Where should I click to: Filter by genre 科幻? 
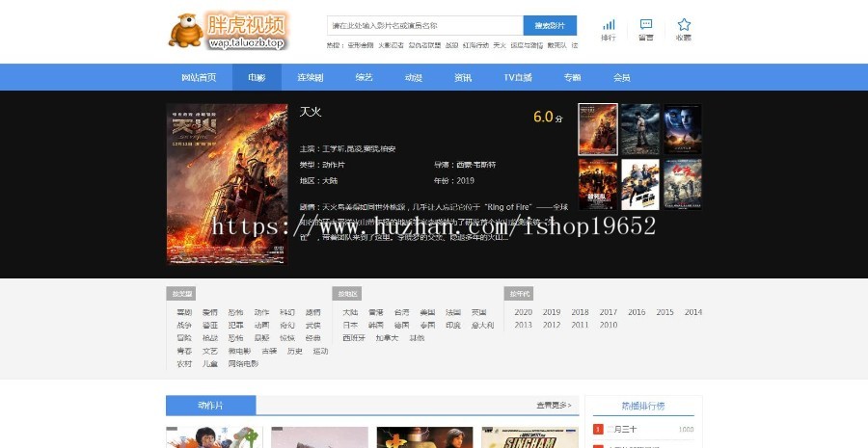(x=287, y=312)
